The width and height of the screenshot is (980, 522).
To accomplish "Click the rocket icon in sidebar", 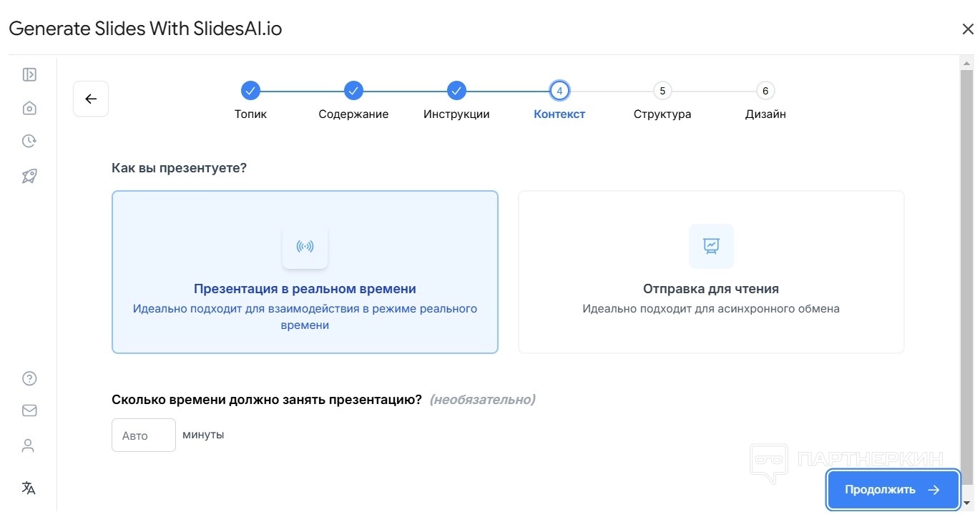I will (x=29, y=176).
